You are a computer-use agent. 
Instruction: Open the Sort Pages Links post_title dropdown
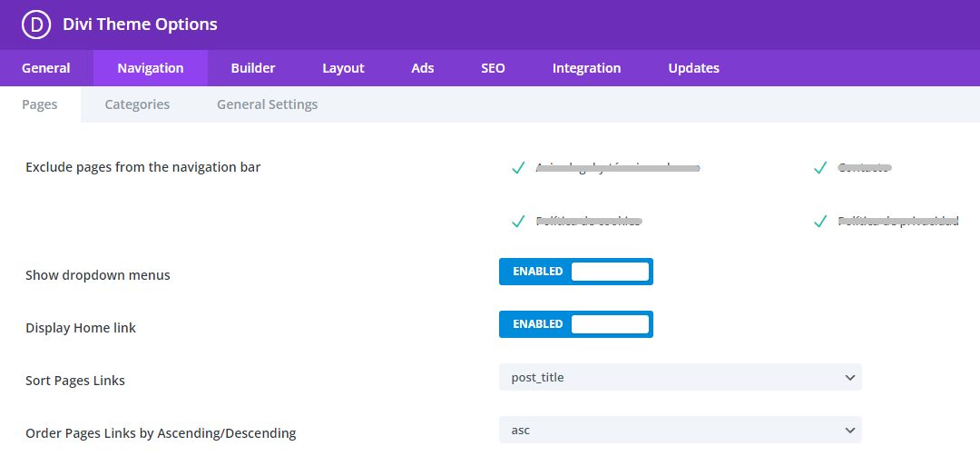pyautogui.click(x=680, y=377)
